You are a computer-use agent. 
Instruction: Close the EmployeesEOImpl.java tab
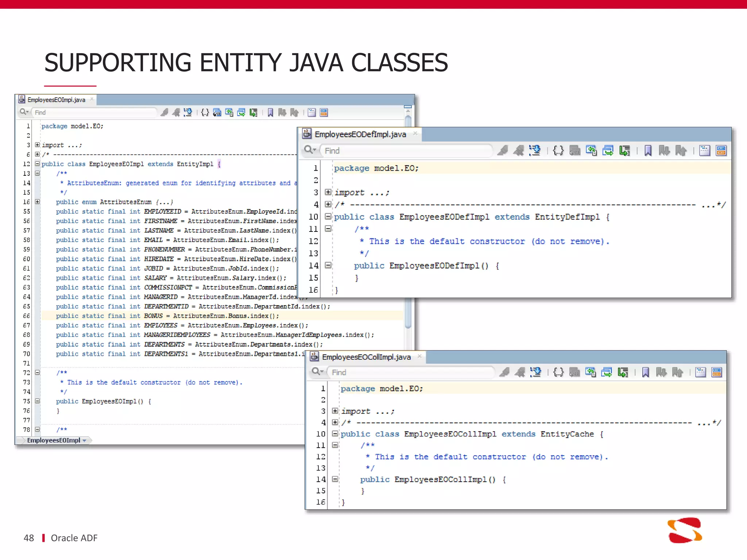click(92, 99)
